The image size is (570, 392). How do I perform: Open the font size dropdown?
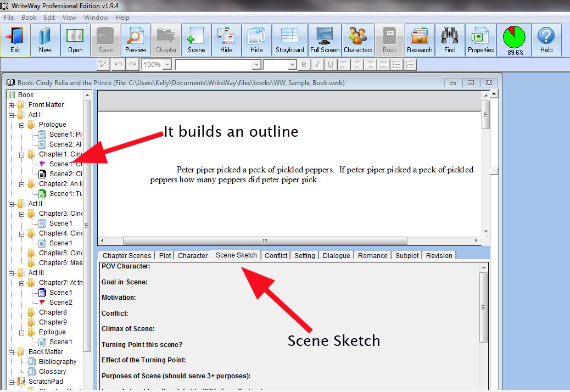tap(292, 65)
